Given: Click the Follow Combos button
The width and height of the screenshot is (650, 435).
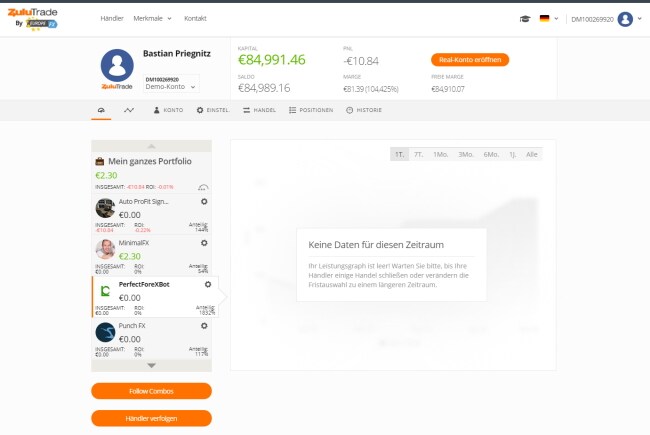Looking at the screenshot, I should [x=151, y=391].
